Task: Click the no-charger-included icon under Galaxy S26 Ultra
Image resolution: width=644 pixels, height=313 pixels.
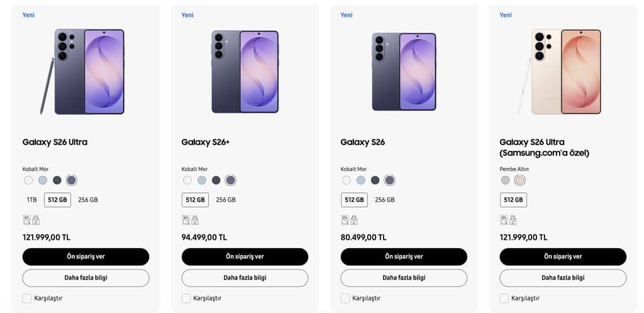Action: click(36, 220)
